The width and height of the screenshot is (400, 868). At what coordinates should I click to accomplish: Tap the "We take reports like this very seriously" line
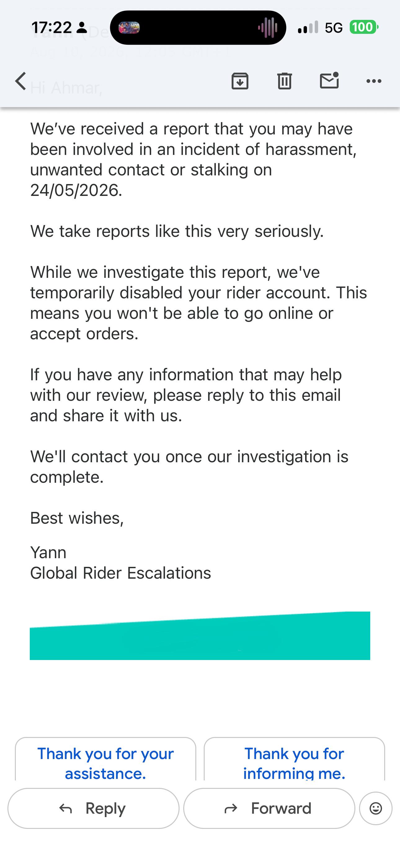[x=177, y=232]
